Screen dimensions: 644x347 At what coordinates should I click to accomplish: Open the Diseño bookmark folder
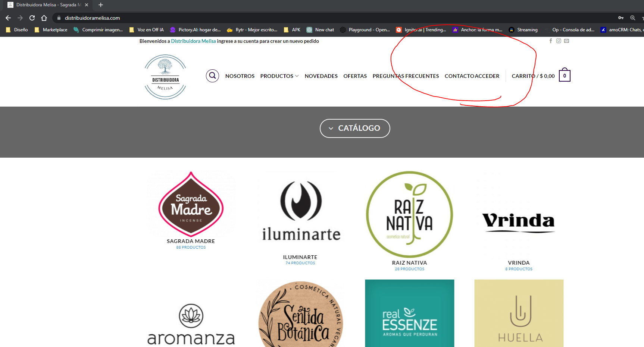[x=17, y=30]
